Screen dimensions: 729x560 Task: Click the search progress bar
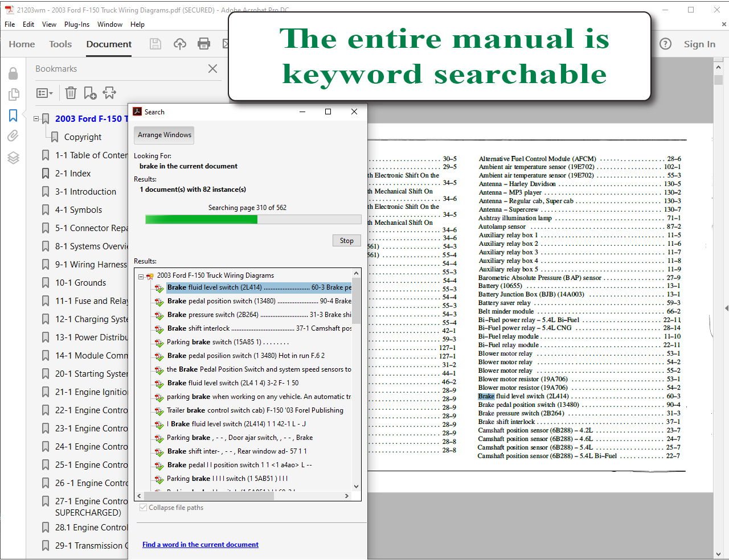point(253,220)
